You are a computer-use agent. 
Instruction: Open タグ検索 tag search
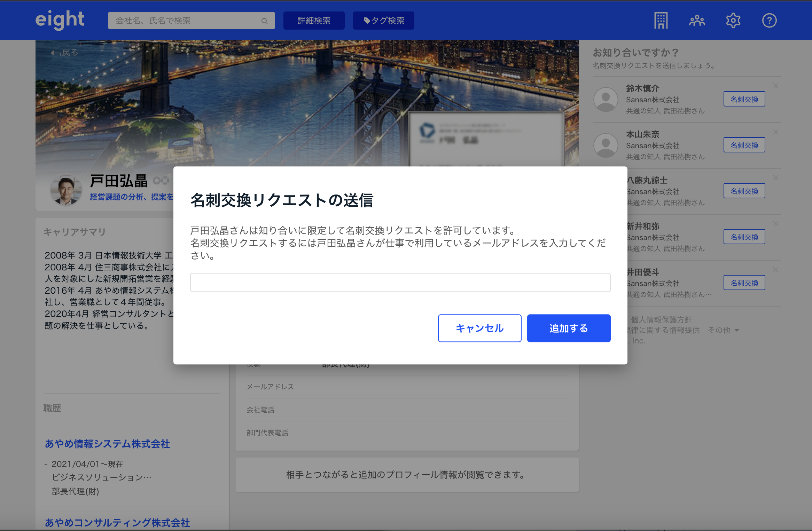383,21
